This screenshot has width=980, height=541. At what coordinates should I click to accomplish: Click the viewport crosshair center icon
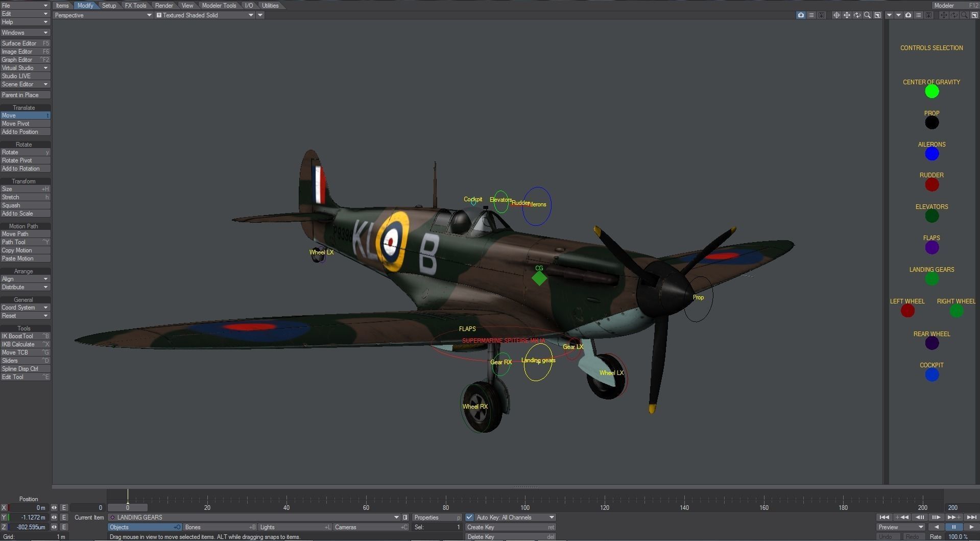point(836,15)
